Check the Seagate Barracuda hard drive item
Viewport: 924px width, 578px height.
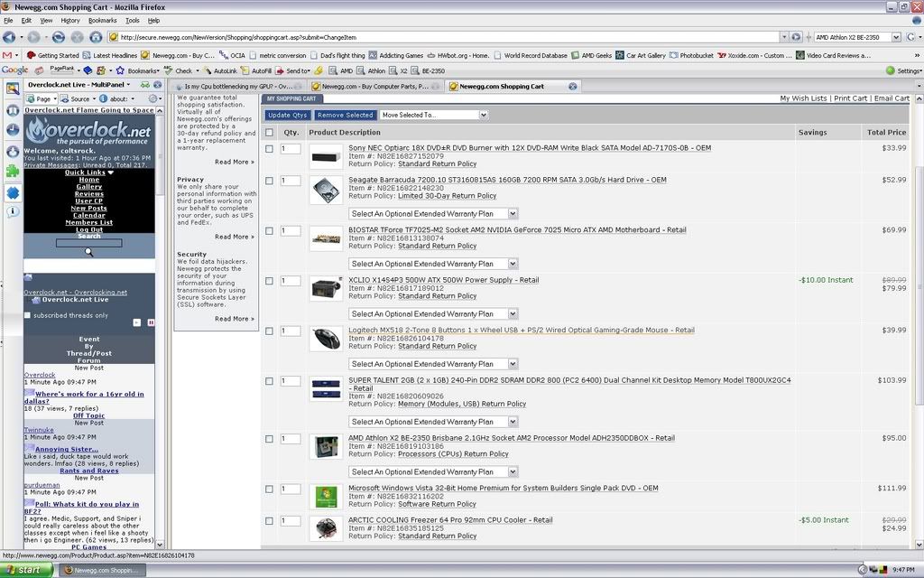[x=269, y=181]
